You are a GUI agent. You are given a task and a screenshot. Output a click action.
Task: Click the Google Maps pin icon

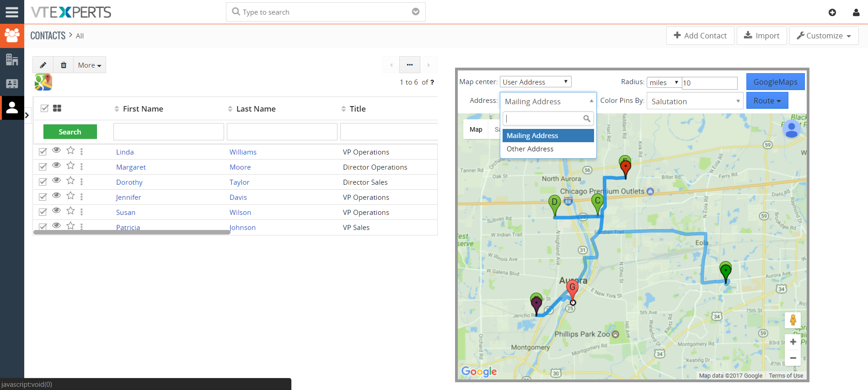coord(43,82)
